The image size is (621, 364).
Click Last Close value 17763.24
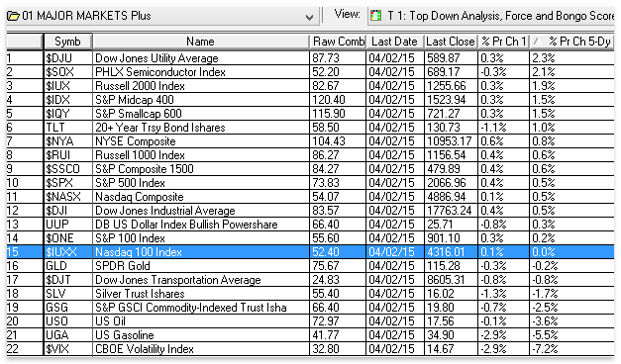click(x=449, y=211)
